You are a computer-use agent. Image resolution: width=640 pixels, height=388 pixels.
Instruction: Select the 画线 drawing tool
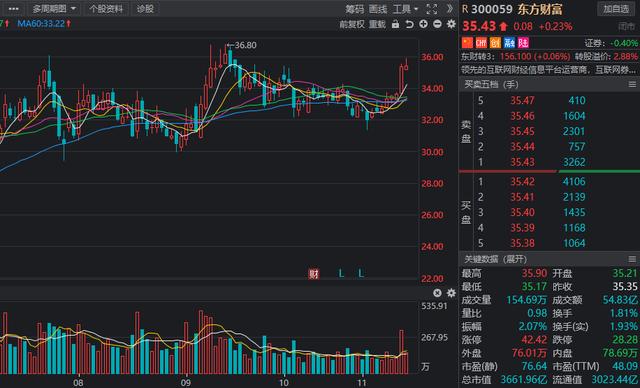click(x=378, y=9)
